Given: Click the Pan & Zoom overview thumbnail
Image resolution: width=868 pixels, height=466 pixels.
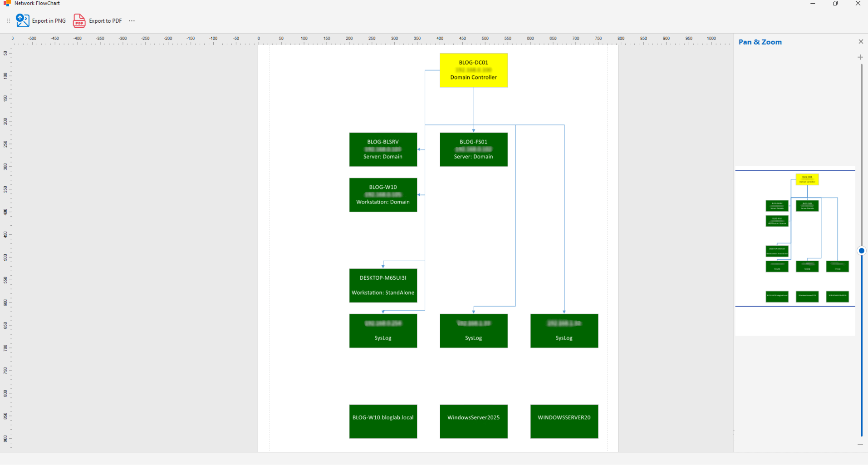Looking at the screenshot, I should [795, 238].
